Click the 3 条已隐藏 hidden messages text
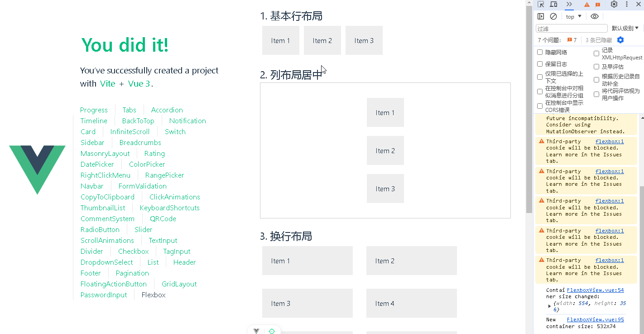 coord(599,40)
